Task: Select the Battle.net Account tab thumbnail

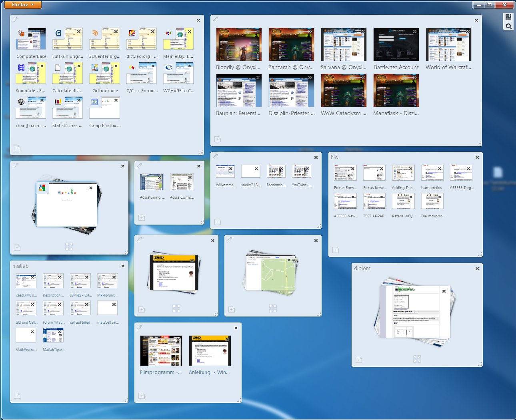Action: pos(396,44)
